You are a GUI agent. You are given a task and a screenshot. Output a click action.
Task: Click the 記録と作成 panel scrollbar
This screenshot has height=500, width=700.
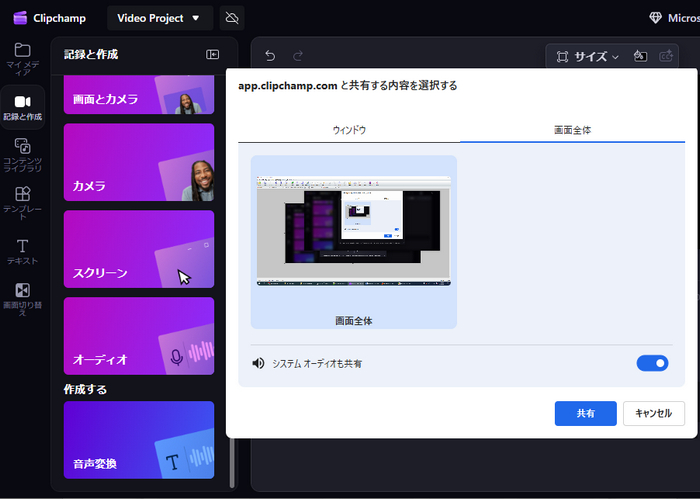232,462
